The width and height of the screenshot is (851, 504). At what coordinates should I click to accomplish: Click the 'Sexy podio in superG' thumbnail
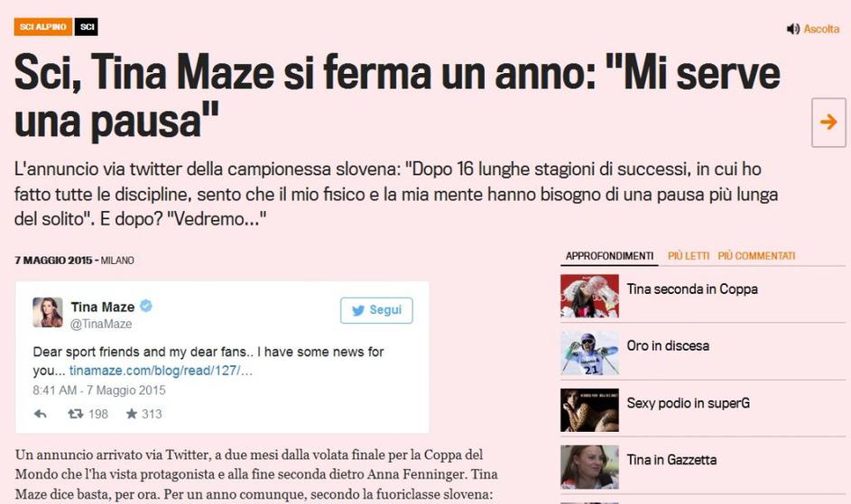(589, 409)
